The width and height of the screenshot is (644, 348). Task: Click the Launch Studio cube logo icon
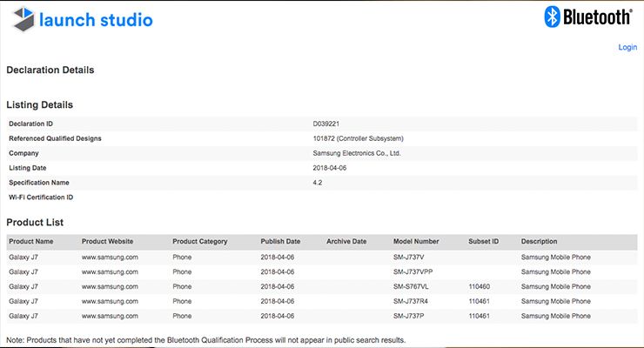19,17
